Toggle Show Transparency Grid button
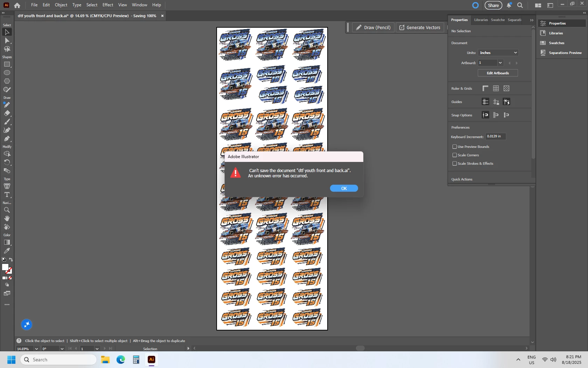Screen dimensions: 588x368 [x=506, y=88]
